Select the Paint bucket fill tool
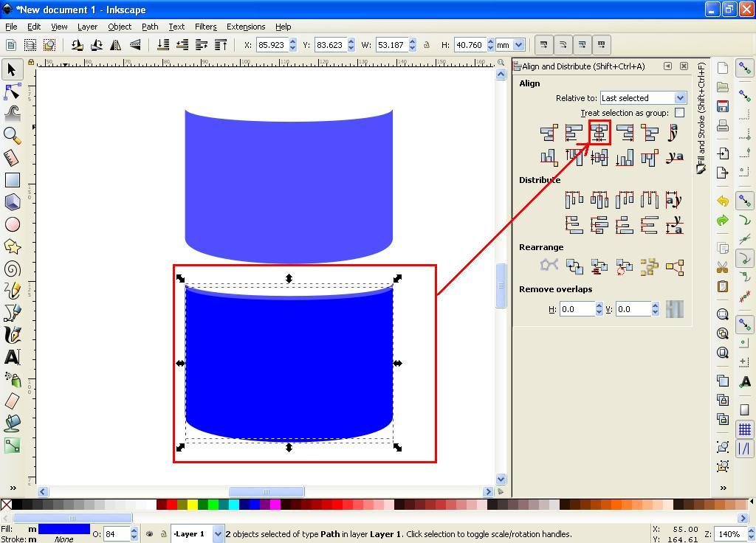Viewport: 756px width, 543px height. tap(13, 422)
